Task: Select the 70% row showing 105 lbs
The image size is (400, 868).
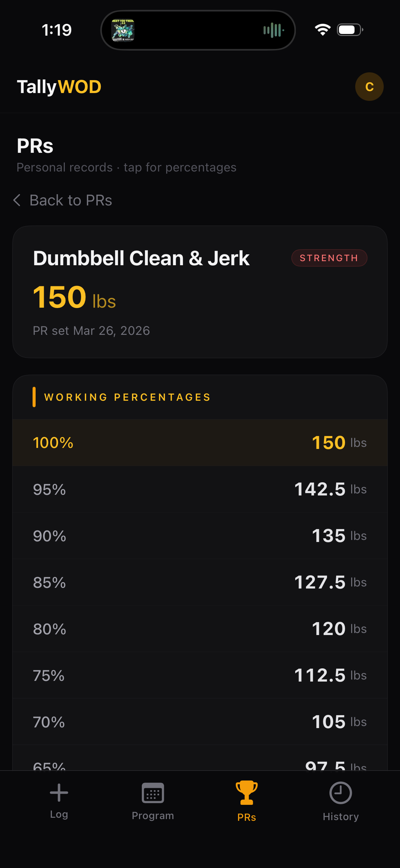Action: [x=200, y=722]
